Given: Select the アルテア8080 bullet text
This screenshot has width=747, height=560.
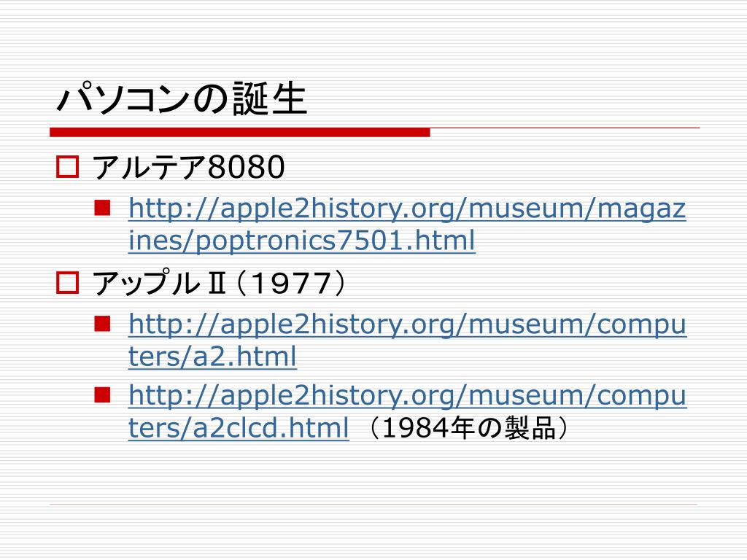Looking at the screenshot, I should pyautogui.click(x=188, y=167).
